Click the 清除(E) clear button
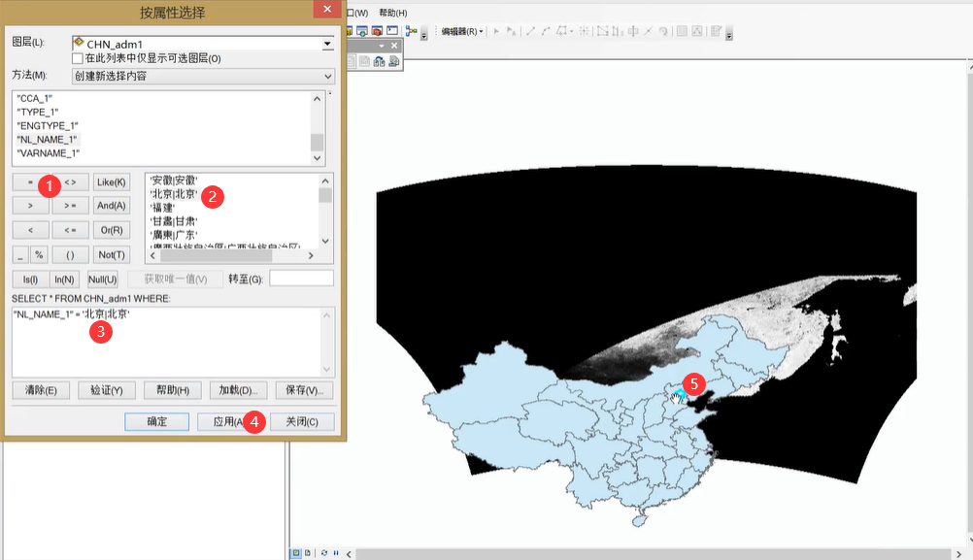This screenshot has width=973, height=560. [41, 390]
